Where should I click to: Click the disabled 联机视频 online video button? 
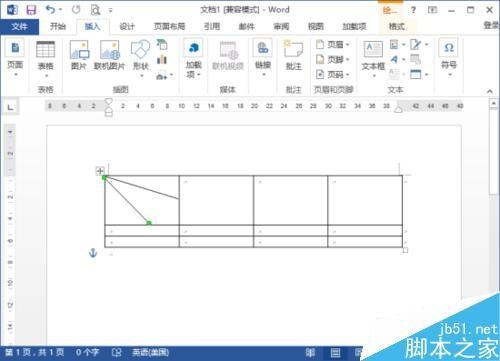click(228, 56)
